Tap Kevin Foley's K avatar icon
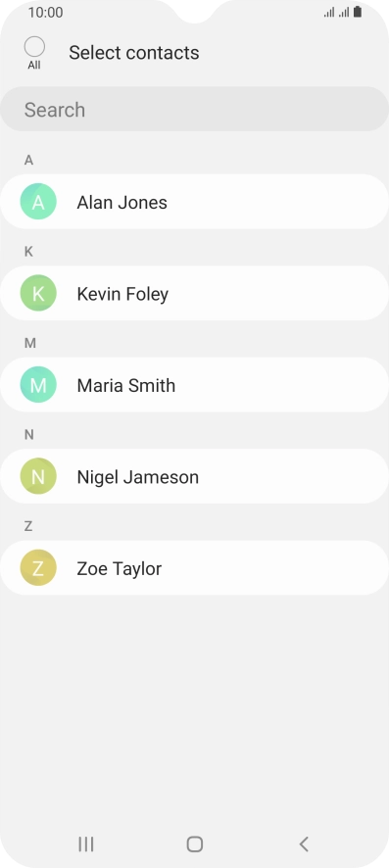 (38, 293)
